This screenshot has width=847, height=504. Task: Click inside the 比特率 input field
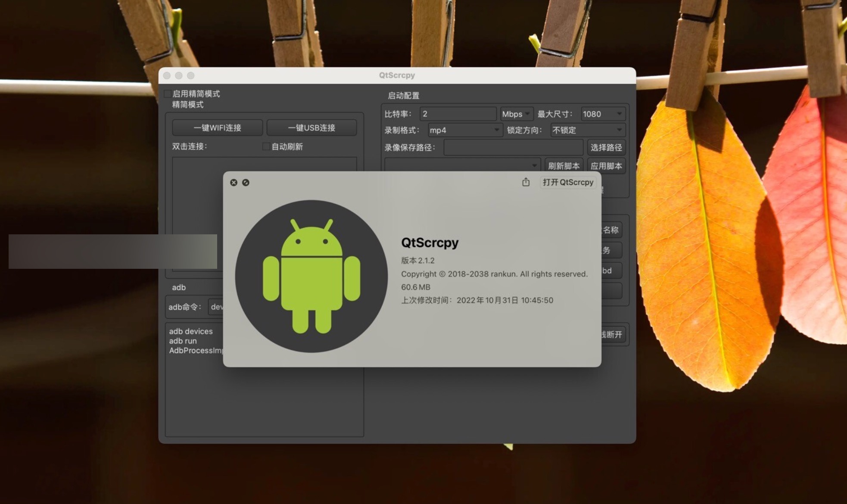click(458, 114)
